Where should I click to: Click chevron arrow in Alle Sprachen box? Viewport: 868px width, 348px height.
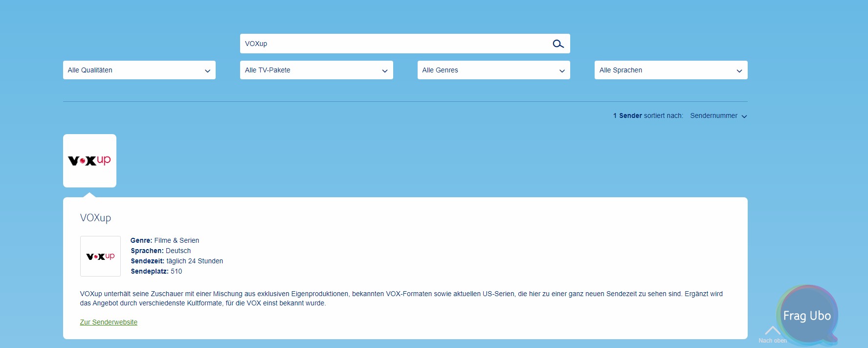(739, 71)
